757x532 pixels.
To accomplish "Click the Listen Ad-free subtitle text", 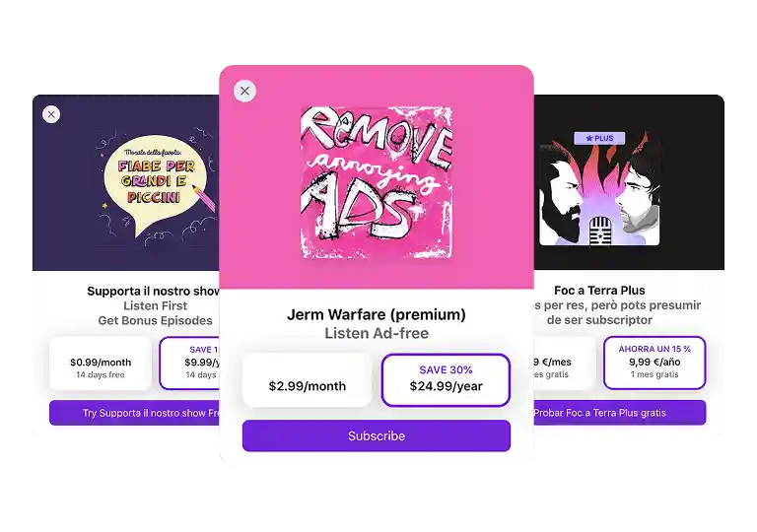I will (x=377, y=333).
